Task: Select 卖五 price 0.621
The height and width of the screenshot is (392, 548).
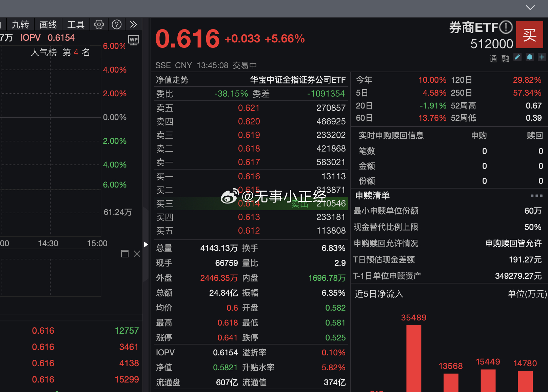Action: (x=249, y=108)
